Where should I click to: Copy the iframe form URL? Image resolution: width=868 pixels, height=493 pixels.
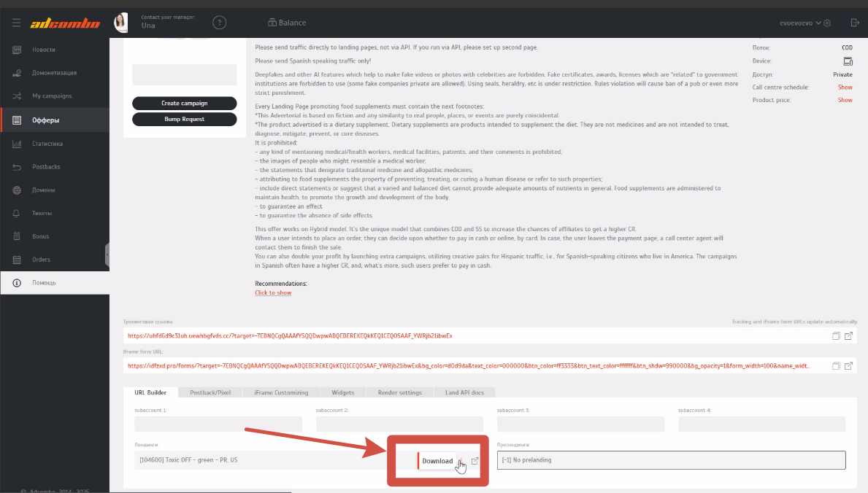tap(836, 366)
